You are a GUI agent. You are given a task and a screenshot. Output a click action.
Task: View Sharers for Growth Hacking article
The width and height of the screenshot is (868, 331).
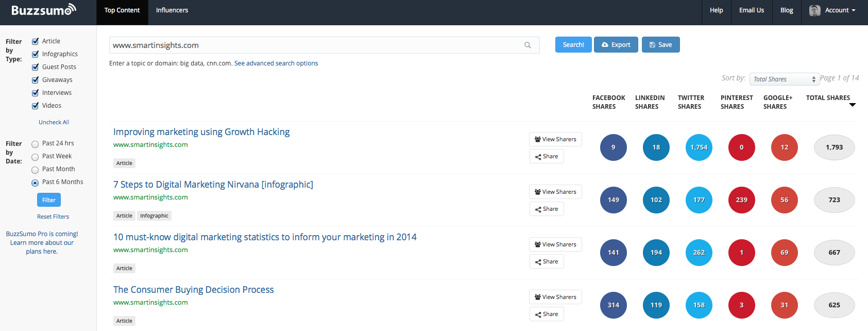pos(555,139)
